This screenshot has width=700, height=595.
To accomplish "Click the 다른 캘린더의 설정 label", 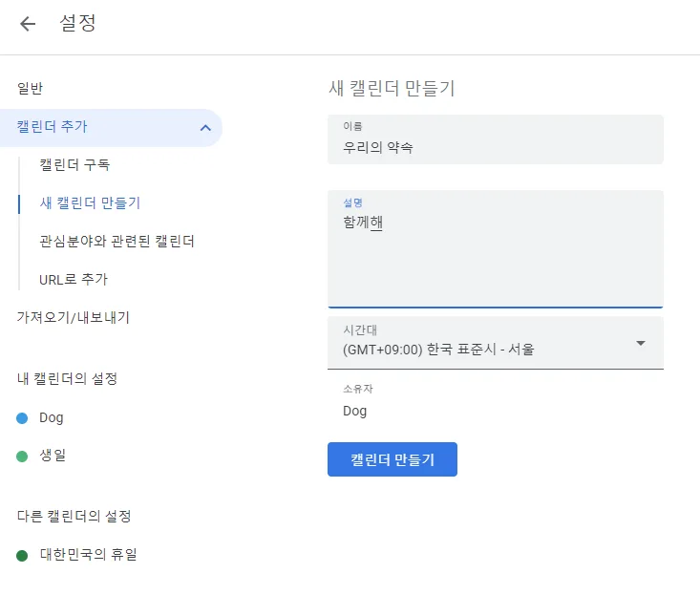I will 74,517.
